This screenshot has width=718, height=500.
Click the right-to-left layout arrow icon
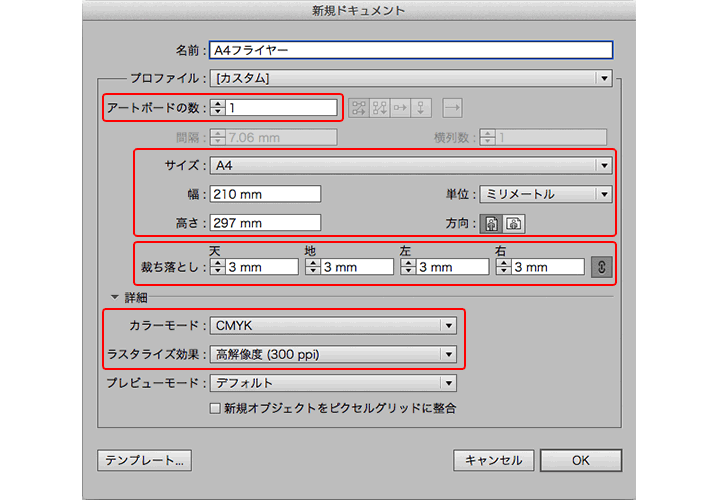452,107
